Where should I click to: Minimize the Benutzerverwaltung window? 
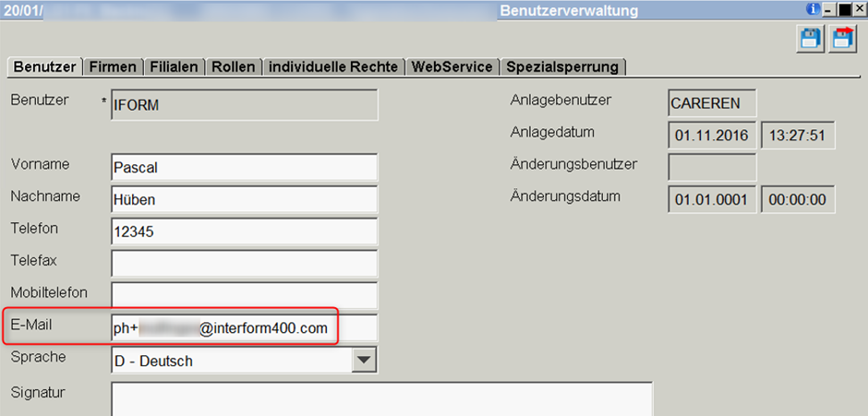[828, 9]
